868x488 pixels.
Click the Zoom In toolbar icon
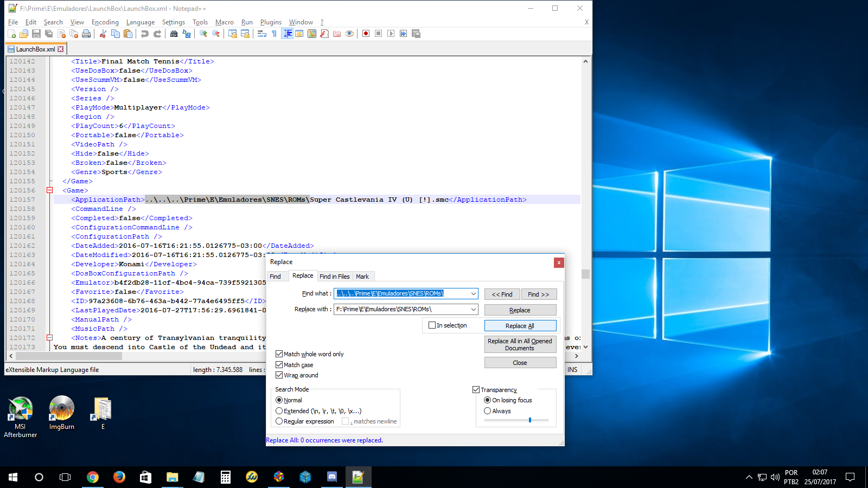(x=203, y=34)
